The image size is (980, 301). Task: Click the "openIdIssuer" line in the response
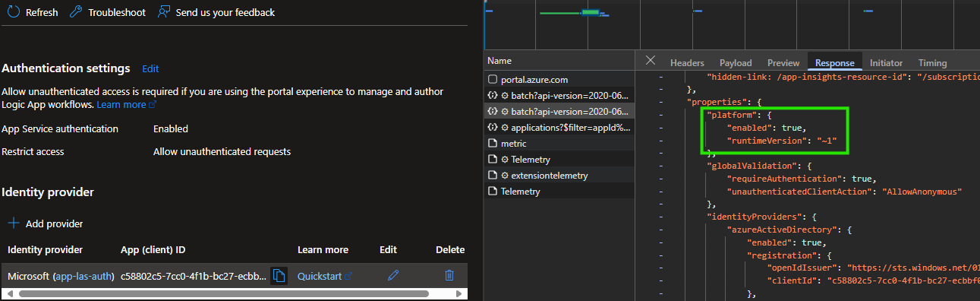pyautogui.click(x=873, y=268)
